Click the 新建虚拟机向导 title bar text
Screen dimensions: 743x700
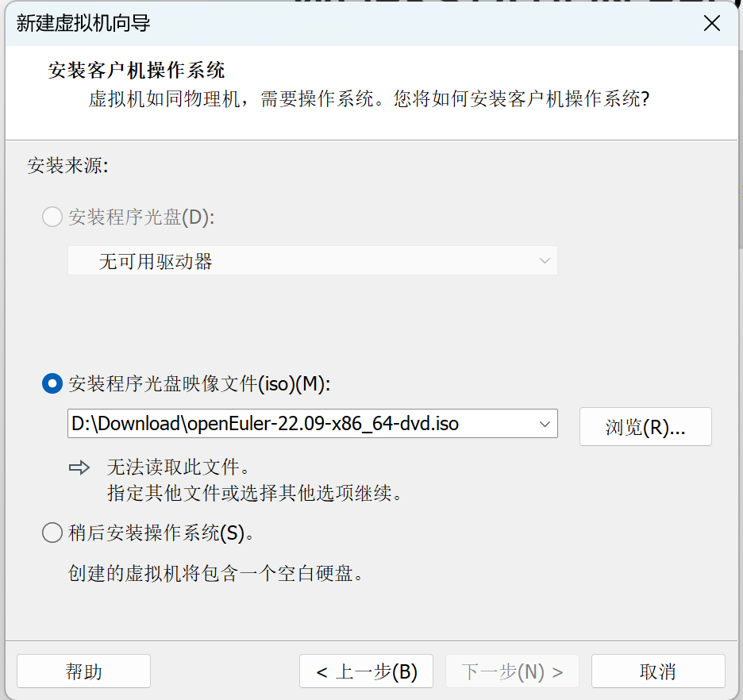[83, 23]
